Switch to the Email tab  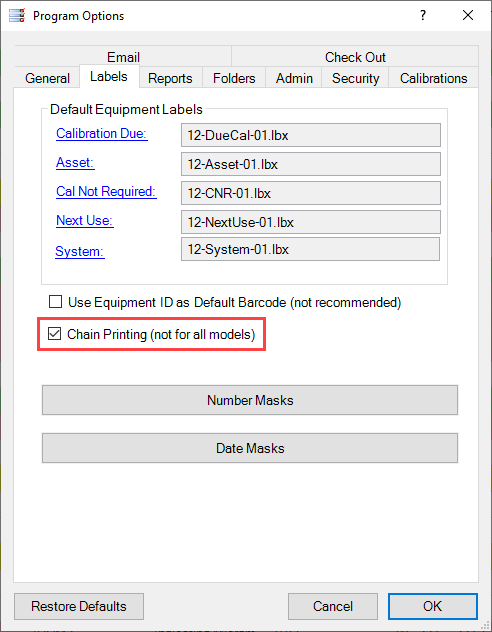123,57
